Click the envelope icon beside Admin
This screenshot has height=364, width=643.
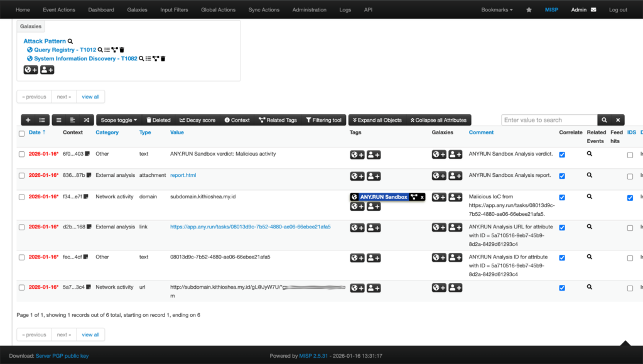click(593, 10)
